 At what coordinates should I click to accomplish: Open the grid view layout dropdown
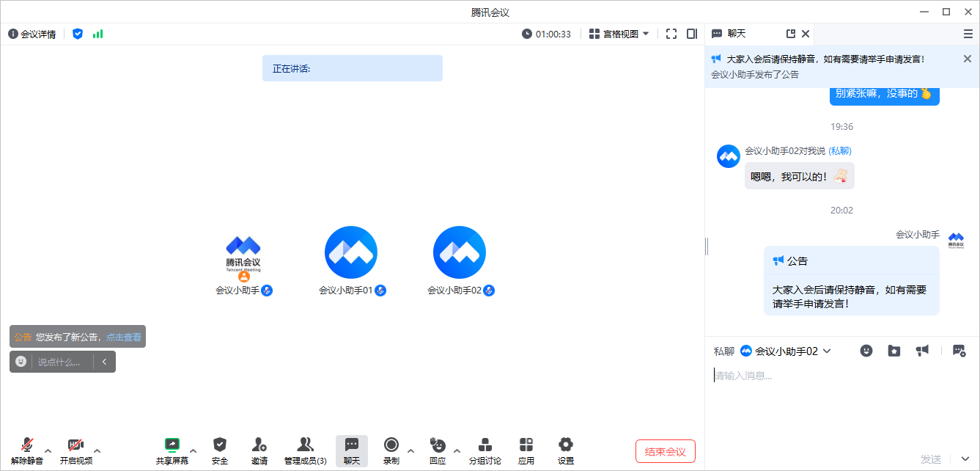[x=619, y=34]
